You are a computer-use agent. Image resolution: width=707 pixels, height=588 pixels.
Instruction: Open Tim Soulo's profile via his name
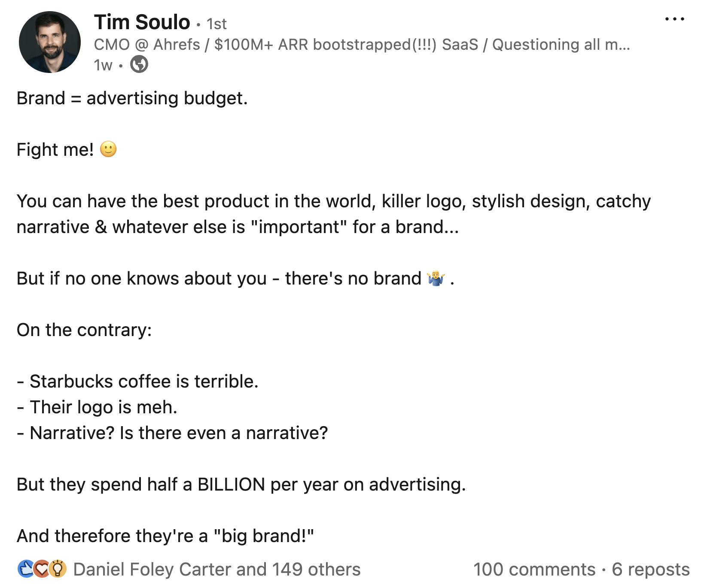(x=142, y=22)
